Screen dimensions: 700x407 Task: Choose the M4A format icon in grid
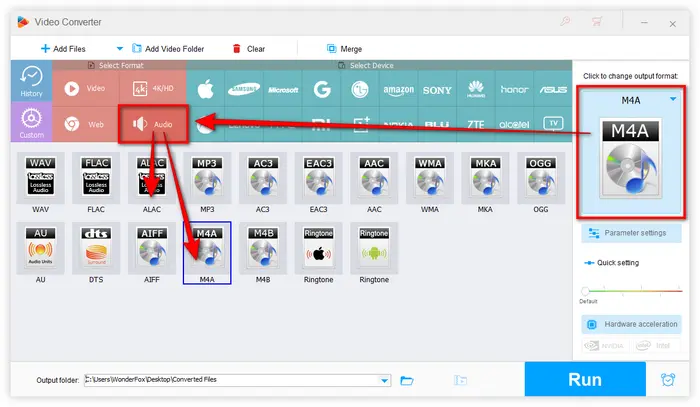click(x=207, y=253)
